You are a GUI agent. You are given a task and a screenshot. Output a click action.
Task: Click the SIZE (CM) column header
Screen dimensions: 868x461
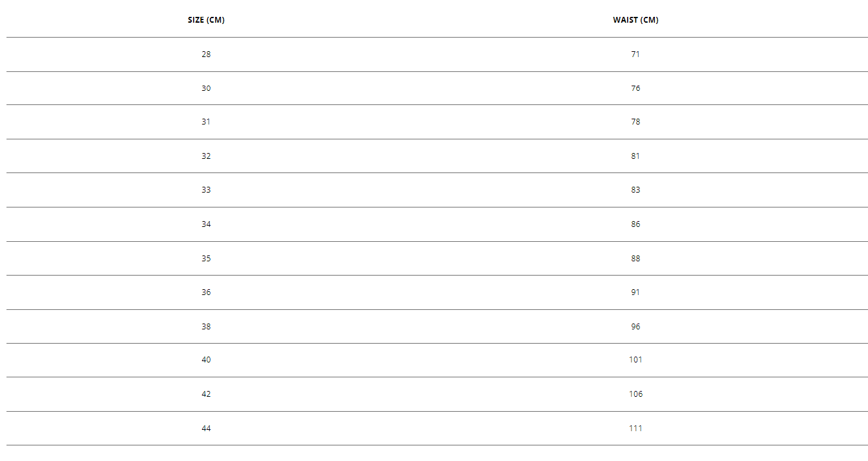point(206,20)
